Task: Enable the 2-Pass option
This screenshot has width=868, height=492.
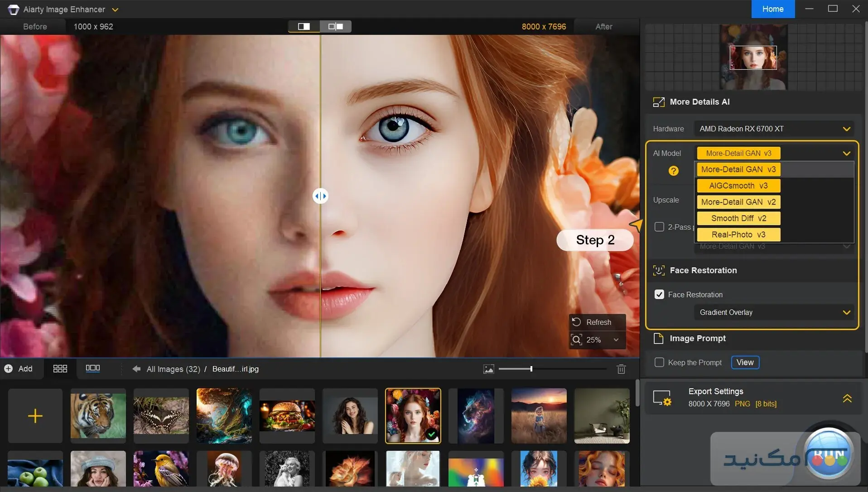Action: point(660,227)
